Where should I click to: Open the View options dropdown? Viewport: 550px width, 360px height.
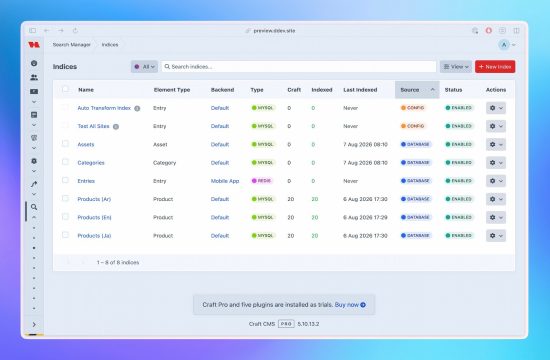(456, 67)
